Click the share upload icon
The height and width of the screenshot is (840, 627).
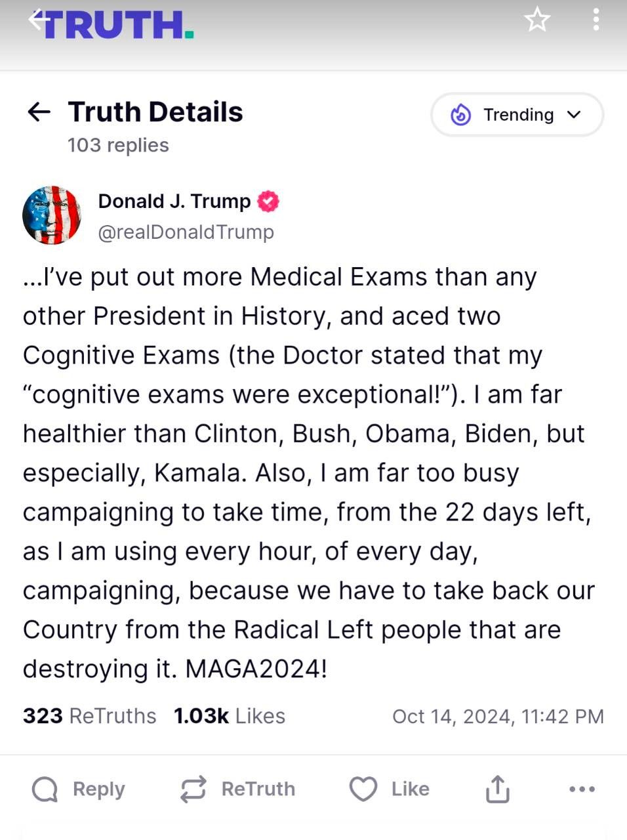(x=498, y=789)
